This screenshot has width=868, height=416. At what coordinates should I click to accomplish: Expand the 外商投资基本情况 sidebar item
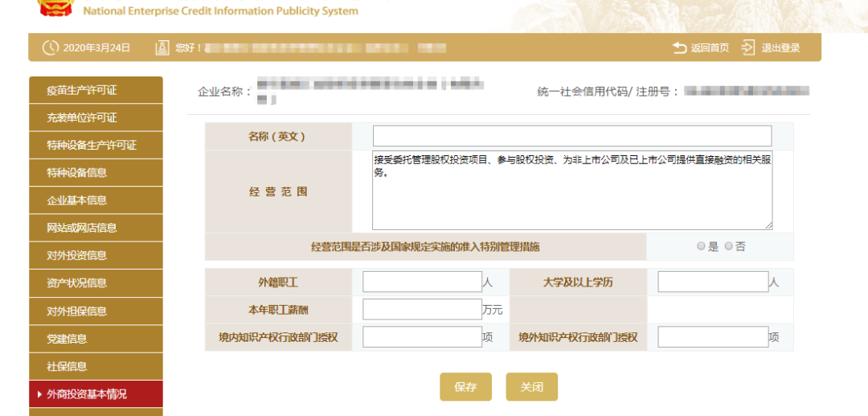tap(95, 394)
